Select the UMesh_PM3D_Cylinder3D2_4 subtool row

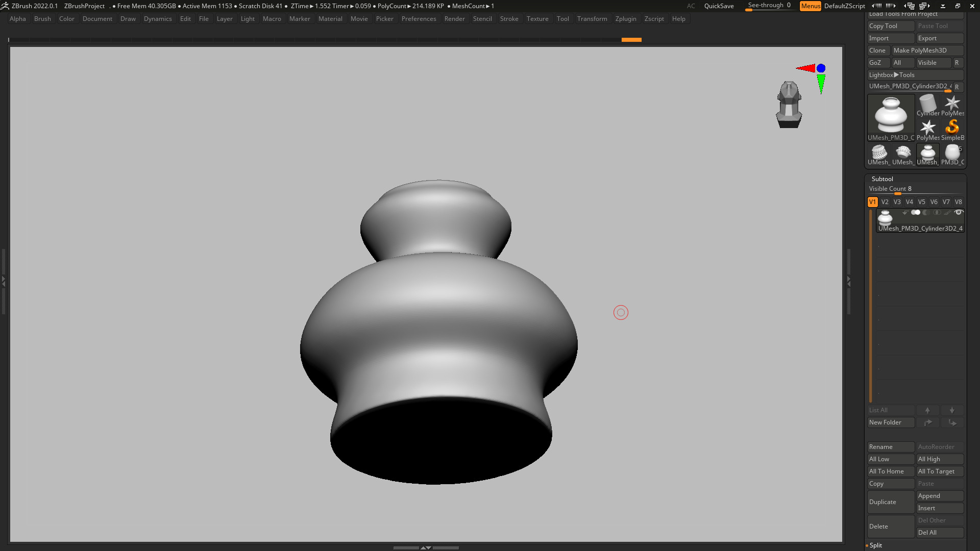tap(920, 220)
